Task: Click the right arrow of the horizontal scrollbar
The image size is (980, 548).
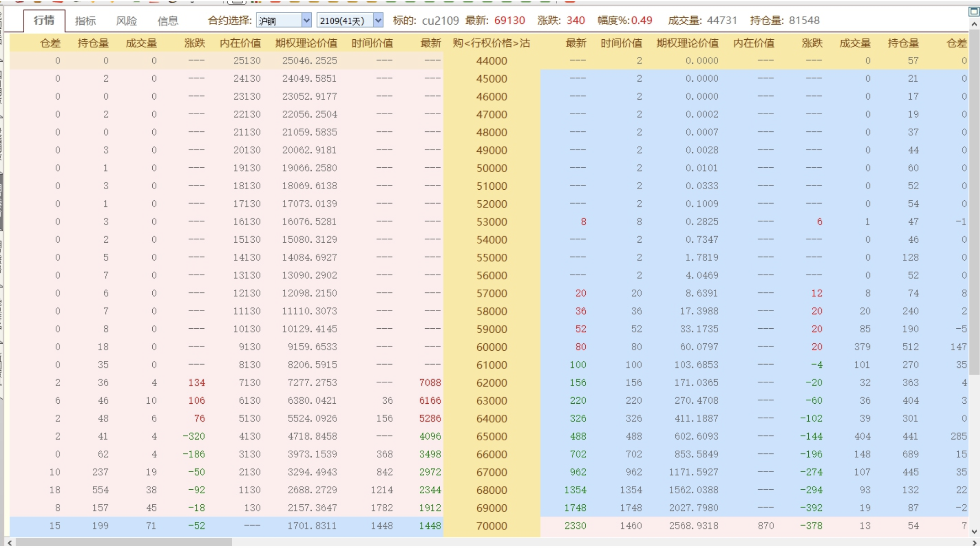Action: 974,543
